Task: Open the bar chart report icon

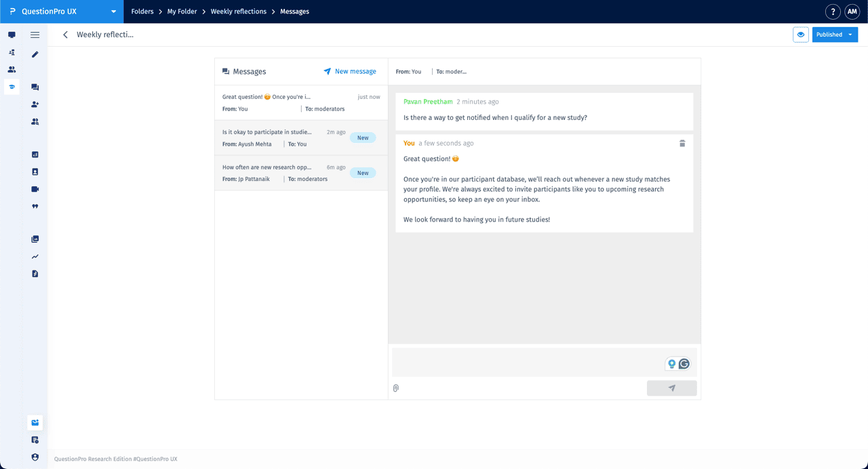Action: [35, 155]
